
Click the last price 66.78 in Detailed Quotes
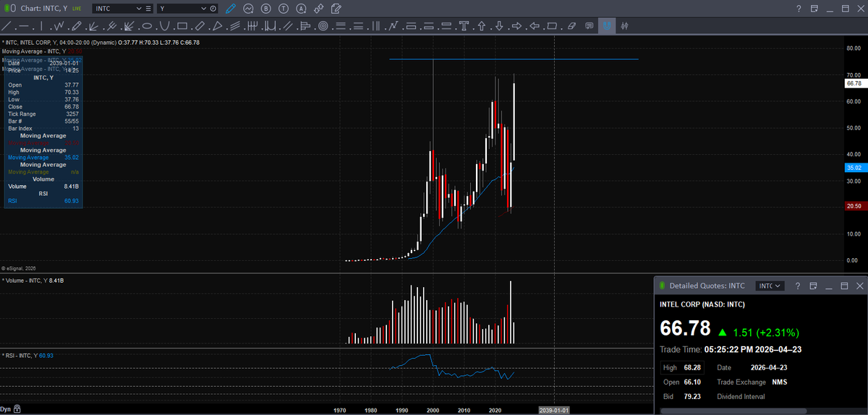[685, 329]
